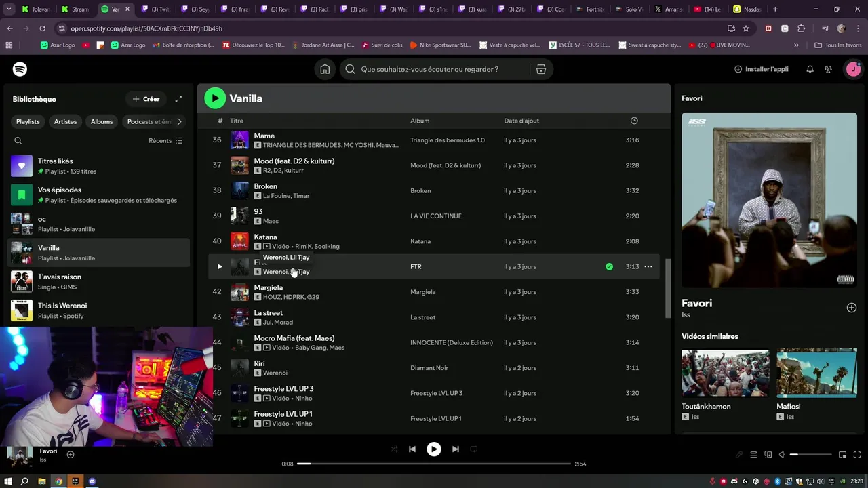Click Installer l'appli
The height and width of the screenshot is (488, 868).
click(x=762, y=69)
